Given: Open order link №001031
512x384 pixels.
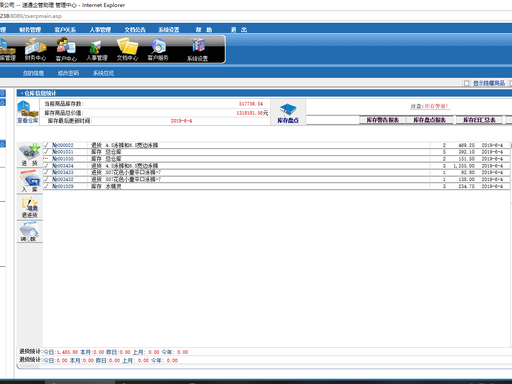Looking at the screenshot, I should [63, 152].
